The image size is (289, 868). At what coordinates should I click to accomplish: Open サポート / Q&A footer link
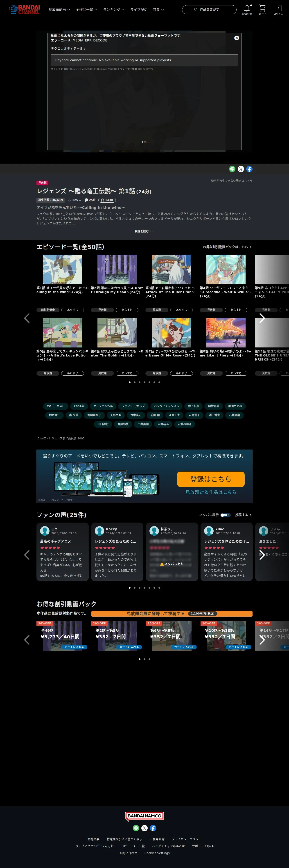203,846
